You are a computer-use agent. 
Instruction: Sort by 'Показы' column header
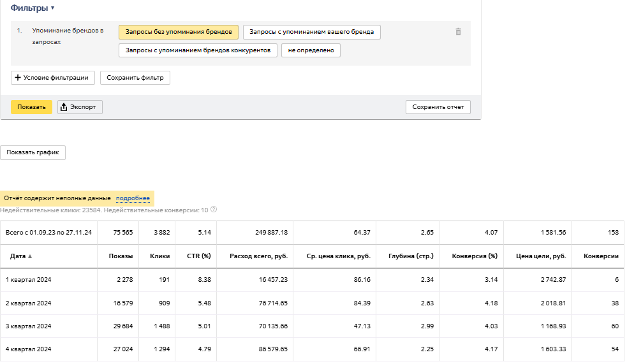pyautogui.click(x=121, y=256)
